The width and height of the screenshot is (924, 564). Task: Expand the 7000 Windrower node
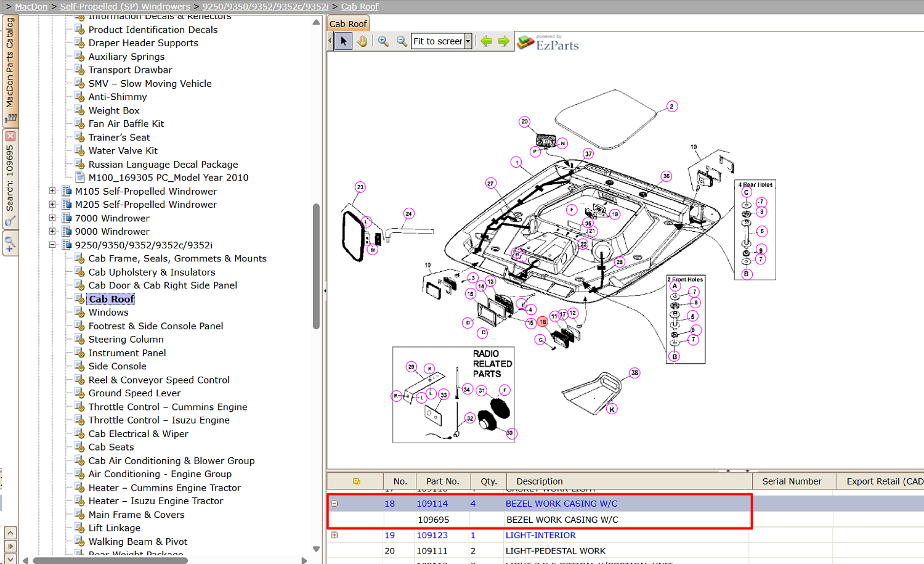point(52,218)
